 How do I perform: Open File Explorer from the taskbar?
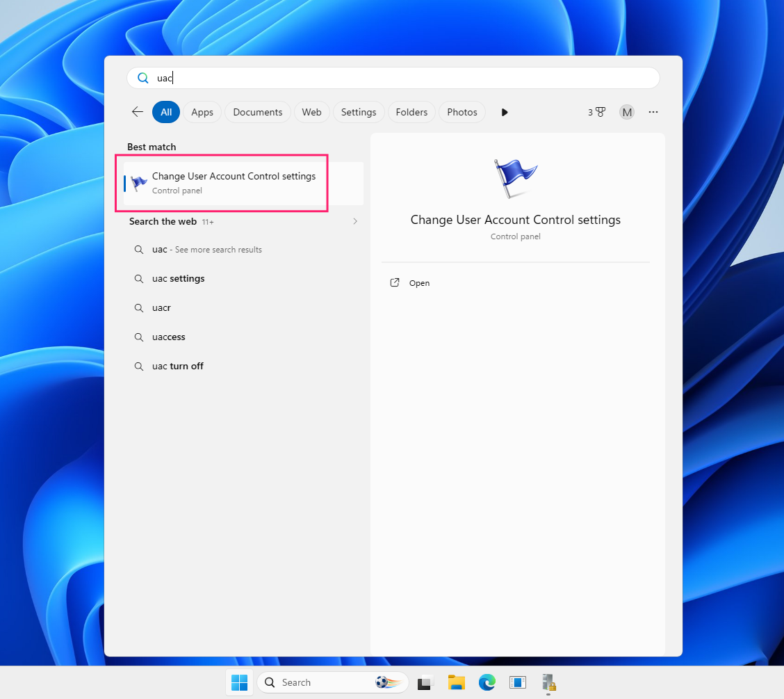pos(456,682)
